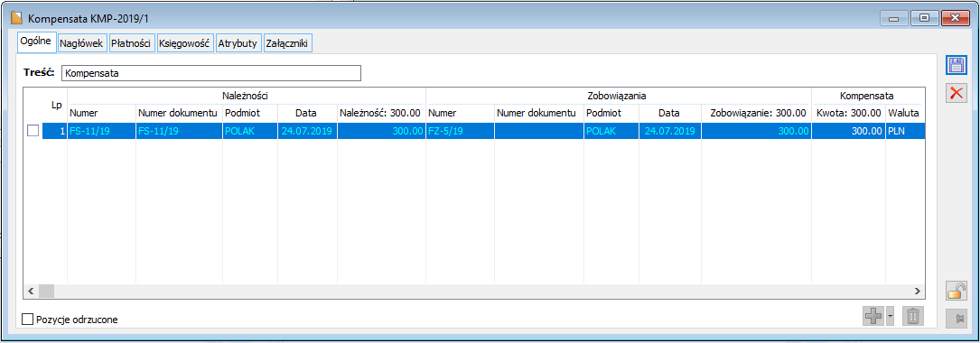This screenshot has height=343, width=980.
Task: Click the Waluta column header
Action: [x=904, y=113]
